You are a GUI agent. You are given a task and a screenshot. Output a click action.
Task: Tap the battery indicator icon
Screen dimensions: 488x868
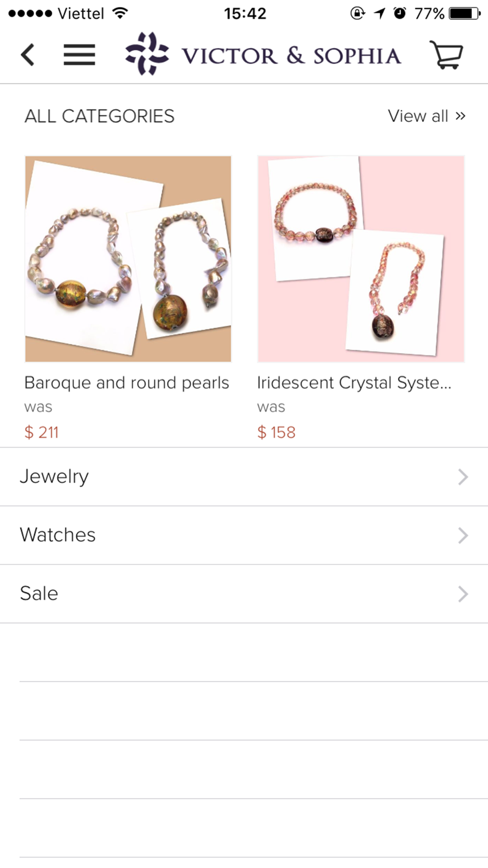[465, 13]
